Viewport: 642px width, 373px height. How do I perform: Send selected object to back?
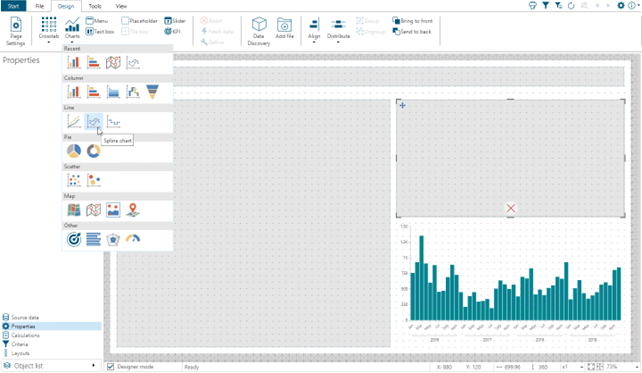coord(412,31)
